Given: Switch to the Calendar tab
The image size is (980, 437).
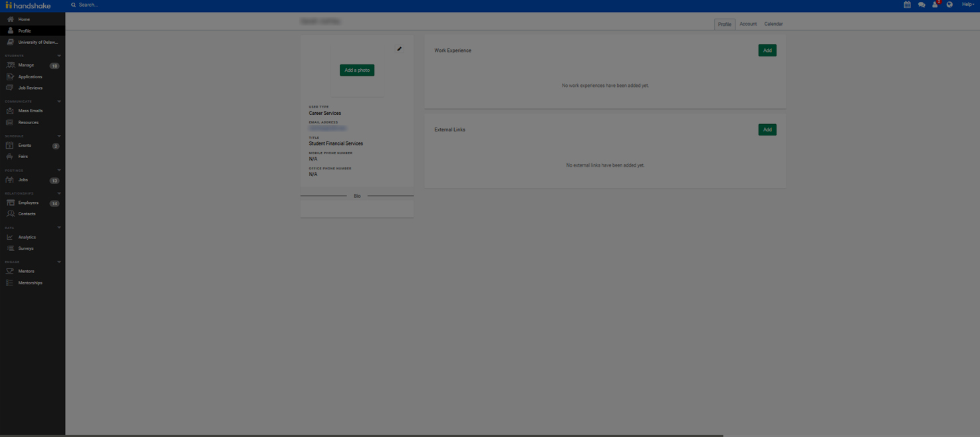Looking at the screenshot, I should click(773, 24).
